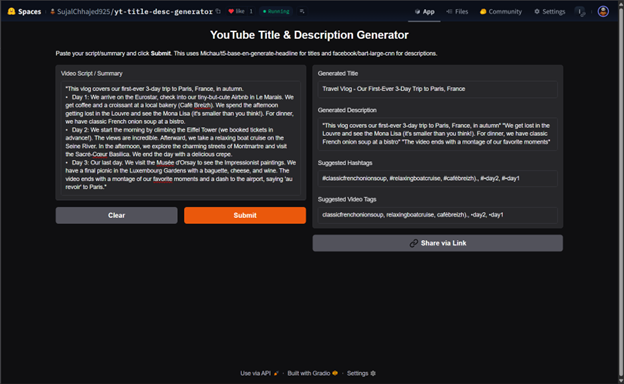Open the Hugging Face Spaces home logo
The image size is (624, 384).
click(x=24, y=12)
